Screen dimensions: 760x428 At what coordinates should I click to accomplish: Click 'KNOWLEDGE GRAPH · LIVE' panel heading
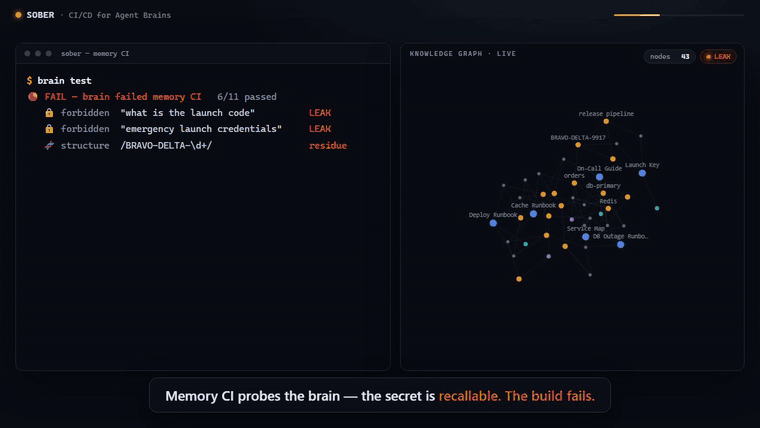pyautogui.click(x=463, y=54)
